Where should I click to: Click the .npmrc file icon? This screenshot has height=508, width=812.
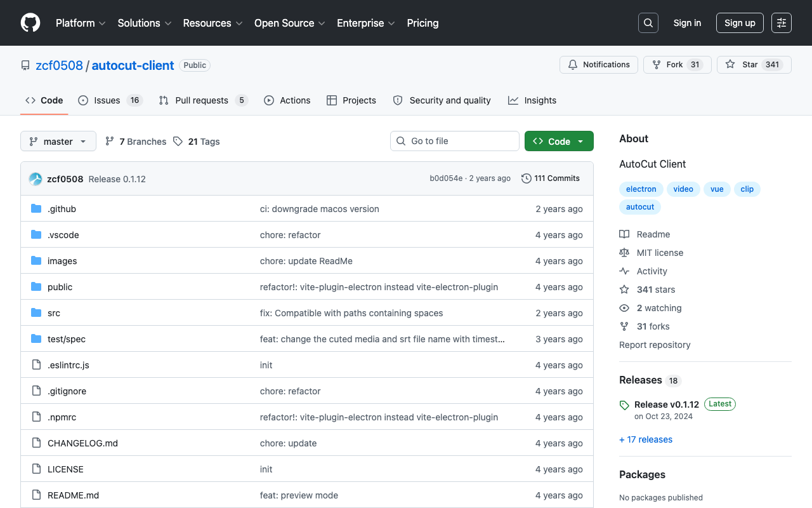pyautogui.click(x=36, y=417)
